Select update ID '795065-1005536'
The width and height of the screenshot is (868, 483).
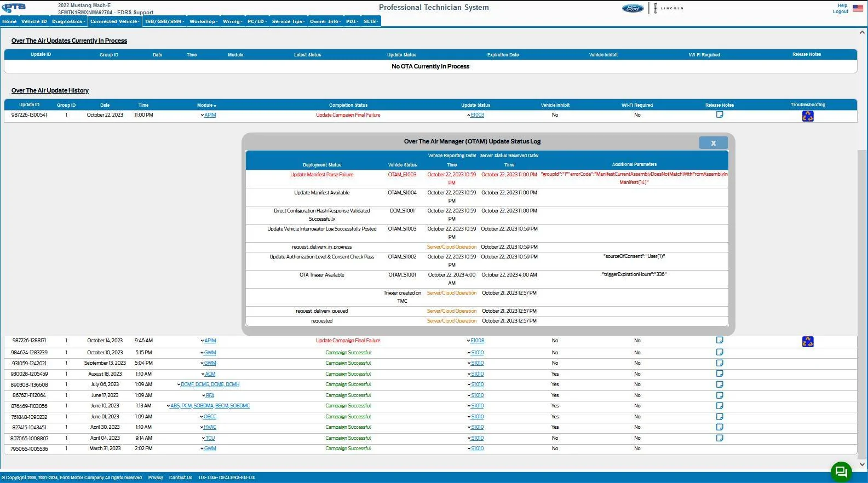[x=29, y=449]
